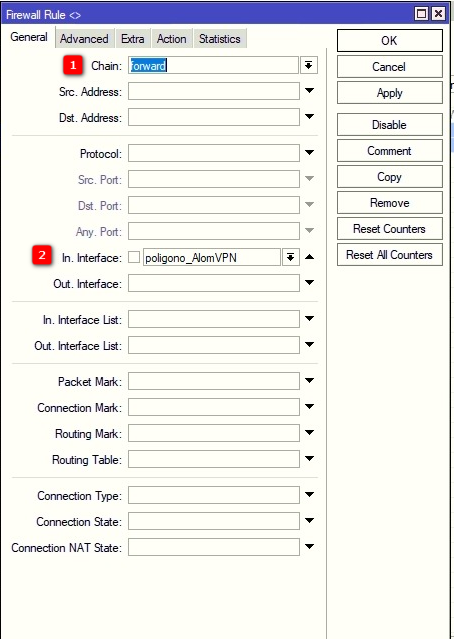Toggle In. Interface invert checkbox
The width and height of the screenshot is (454, 639).
pyautogui.click(x=134, y=258)
